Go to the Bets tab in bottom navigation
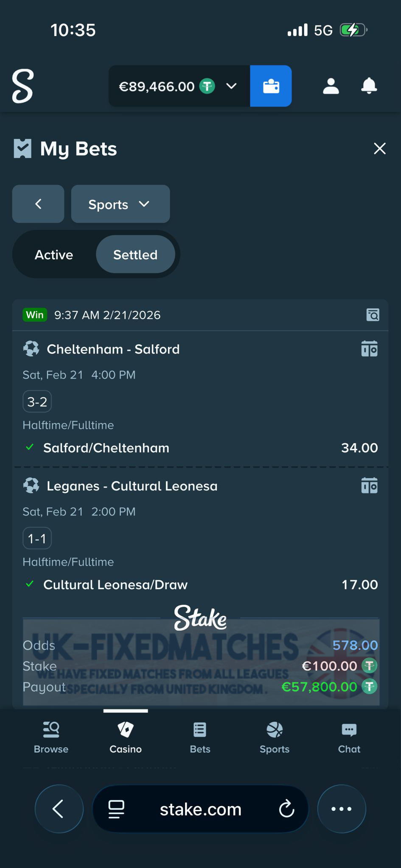The image size is (401, 868). click(x=199, y=737)
